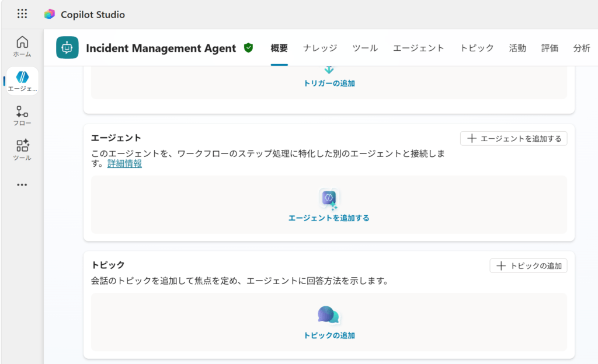Switch to the トピック tab
Viewport: 598px width, 364px height.
(477, 48)
